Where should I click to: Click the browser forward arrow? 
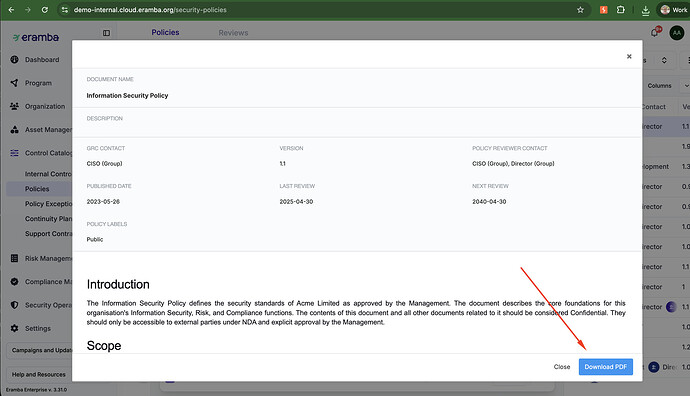pos(28,10)
